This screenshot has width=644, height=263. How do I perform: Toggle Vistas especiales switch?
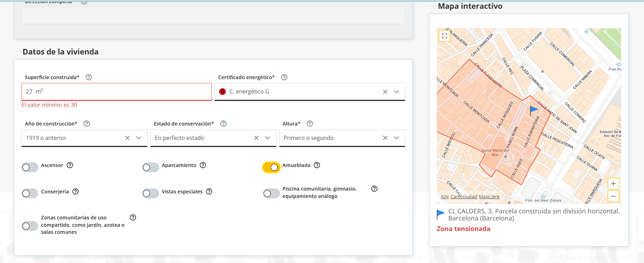(x=151, y=193)
